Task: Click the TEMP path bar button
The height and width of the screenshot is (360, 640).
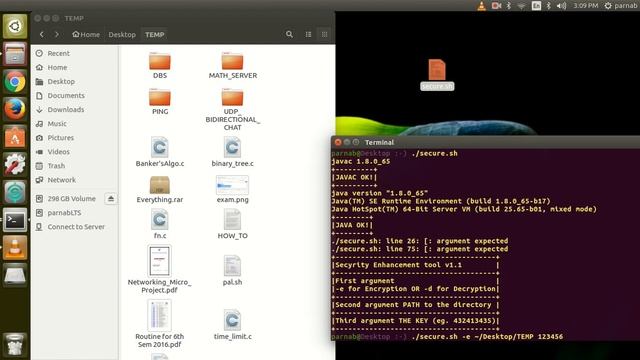Action: [x=155, y=35]
